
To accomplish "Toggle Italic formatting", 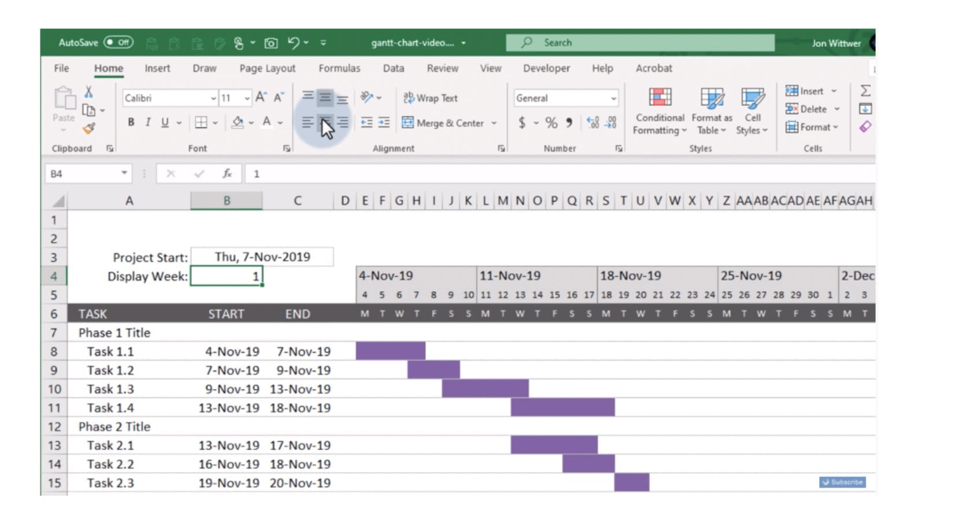I will (148, 122).
